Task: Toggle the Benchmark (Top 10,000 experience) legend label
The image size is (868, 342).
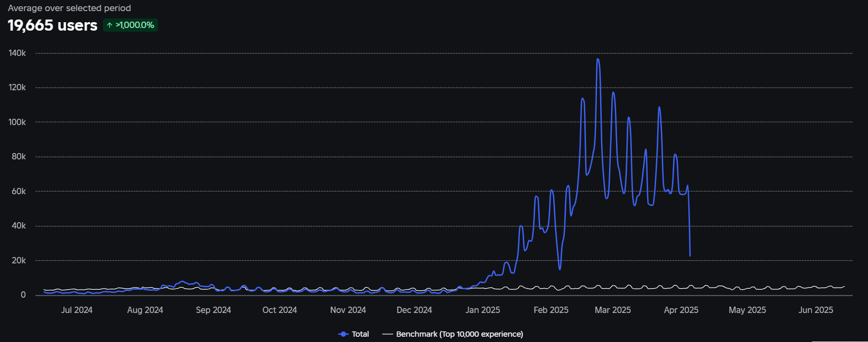Action: [x=460, y=334]
